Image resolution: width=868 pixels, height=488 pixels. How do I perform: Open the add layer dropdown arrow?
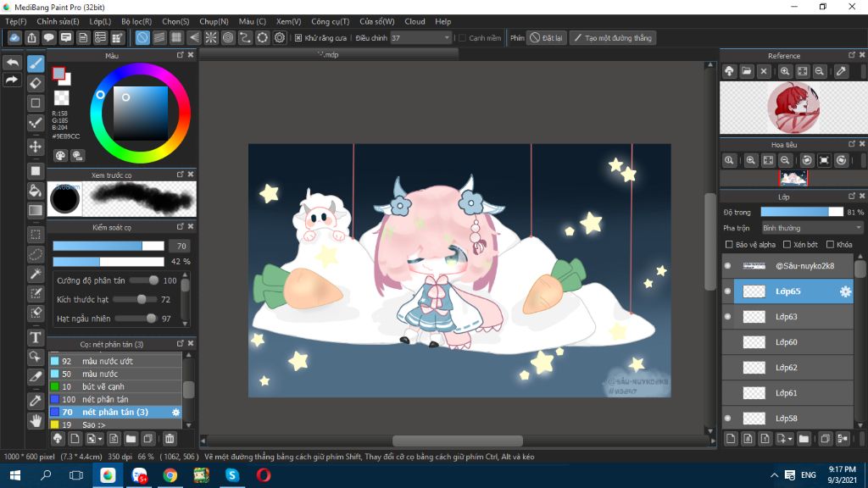pyautogui.click(x=790, y=439)
